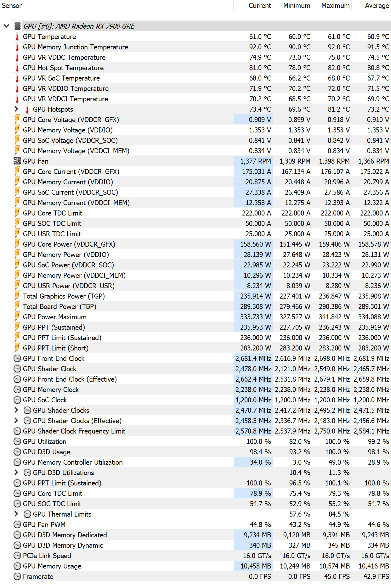391x588 pixels.
Task: Click the Maximum column header
Action: click(335, 5)
